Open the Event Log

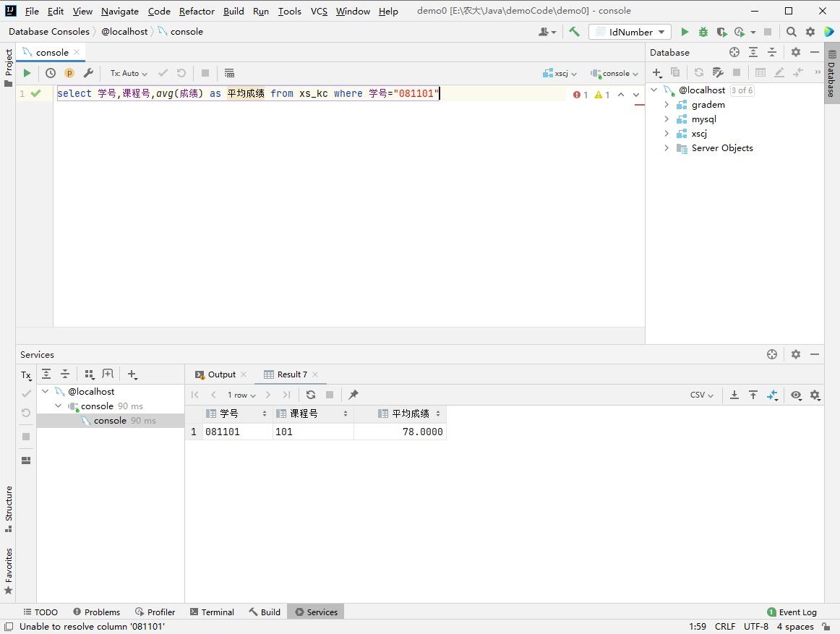[792, 612]
